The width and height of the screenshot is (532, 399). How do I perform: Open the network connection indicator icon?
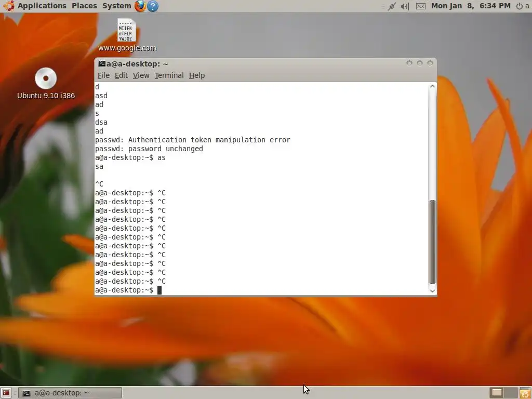[x=392, y=6]
